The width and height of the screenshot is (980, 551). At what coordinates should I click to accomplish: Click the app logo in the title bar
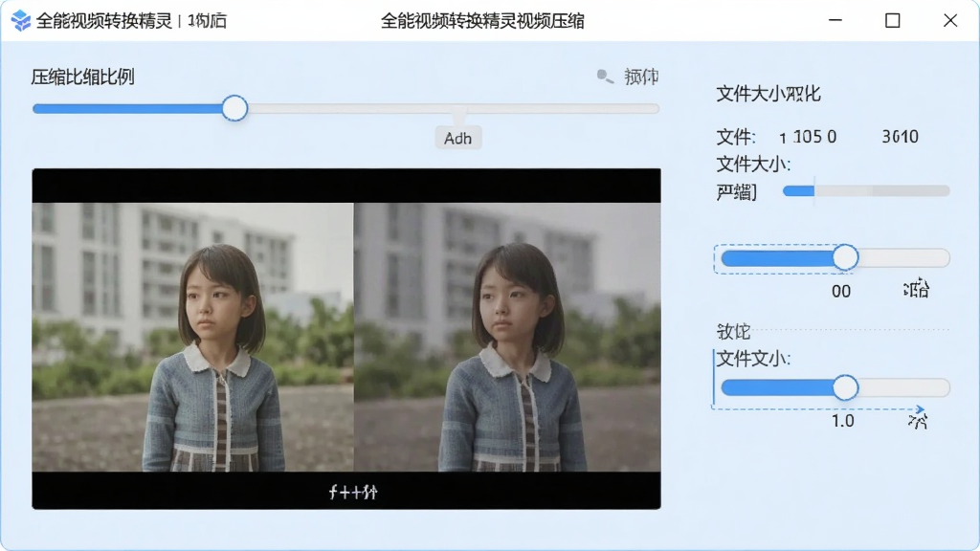click(x=21, y=21)
